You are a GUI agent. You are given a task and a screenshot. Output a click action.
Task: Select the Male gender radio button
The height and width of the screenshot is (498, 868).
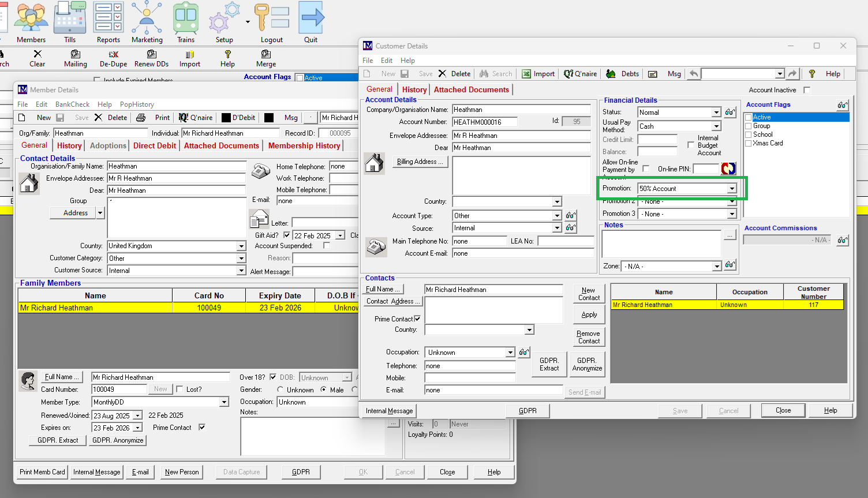click(324, 390)
